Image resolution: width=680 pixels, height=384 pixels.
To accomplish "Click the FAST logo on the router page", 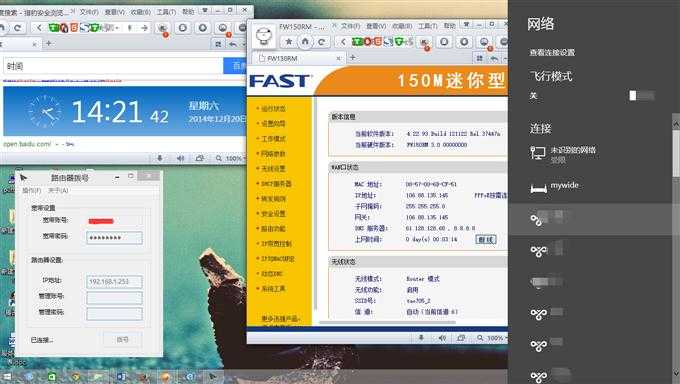I will coord(280,81).
